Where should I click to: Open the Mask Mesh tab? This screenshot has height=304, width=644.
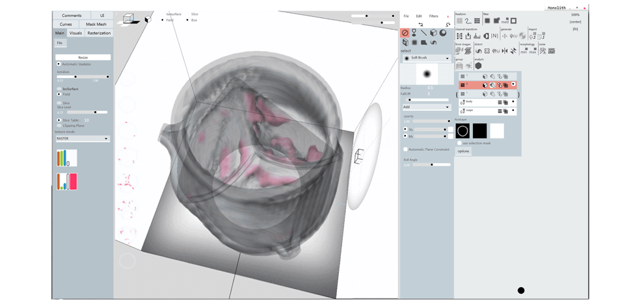tap(96, 24)
